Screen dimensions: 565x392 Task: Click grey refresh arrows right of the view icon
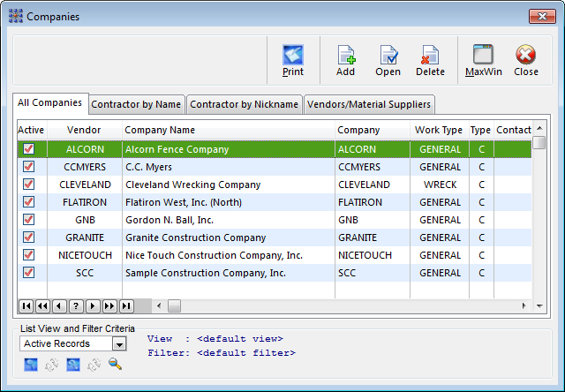click(52, 365)
